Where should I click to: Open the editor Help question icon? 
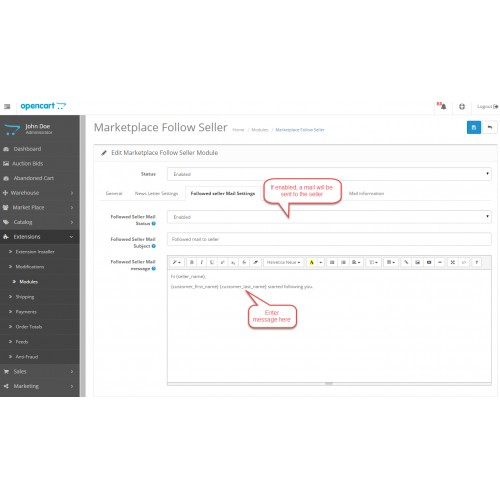coord(477,263)
